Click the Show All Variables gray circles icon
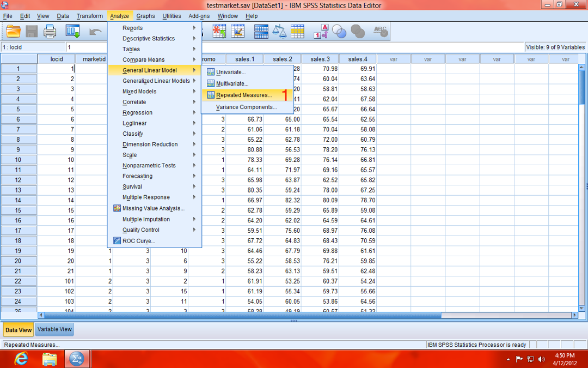The image size is (588, 368). [358, 31]
